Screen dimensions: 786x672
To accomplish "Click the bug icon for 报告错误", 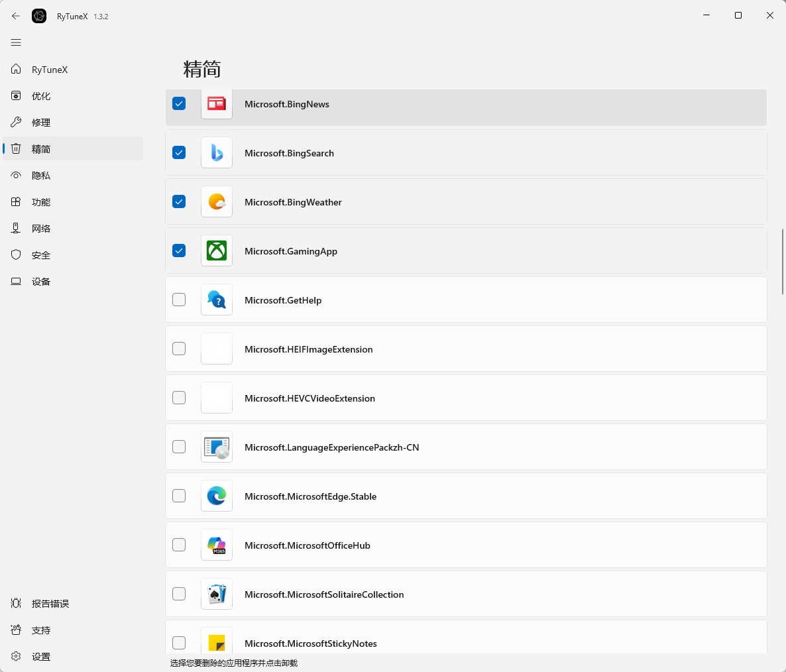I will (x=16, y=603).
